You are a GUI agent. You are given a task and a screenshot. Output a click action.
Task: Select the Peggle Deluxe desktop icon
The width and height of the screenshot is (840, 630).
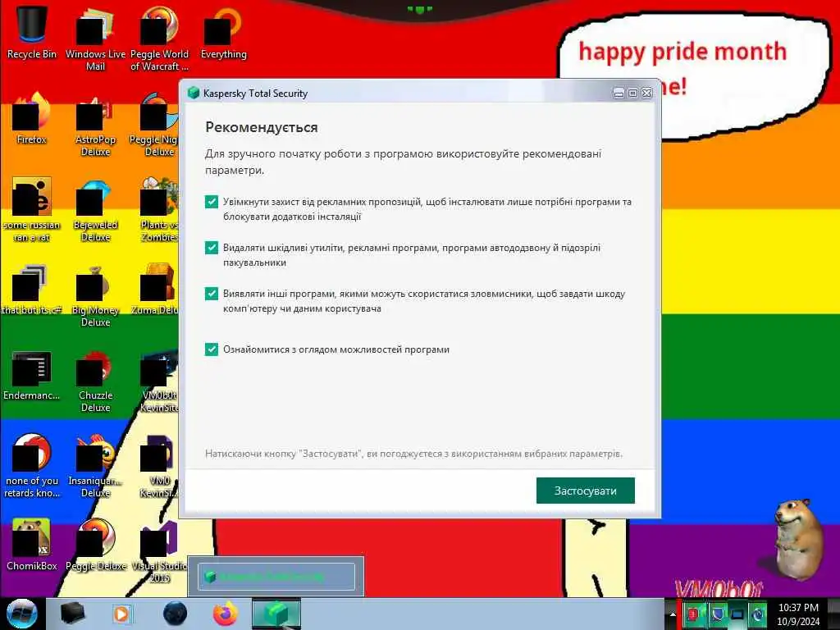(95, 545)
